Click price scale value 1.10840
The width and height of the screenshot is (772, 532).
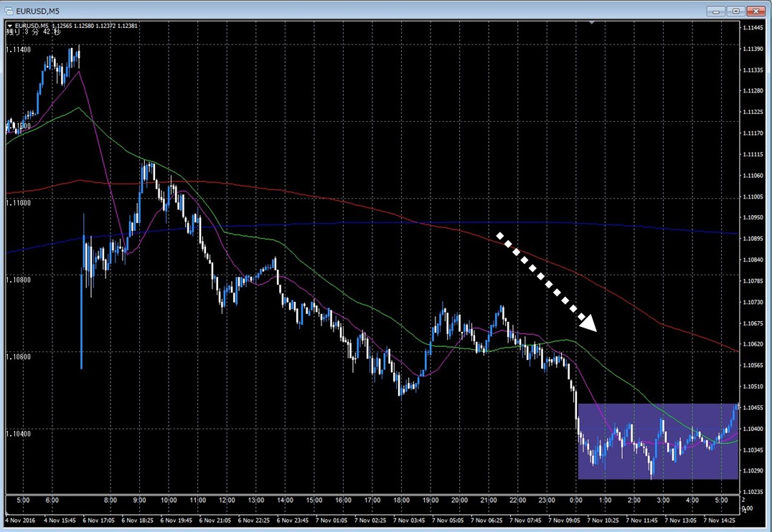(752, 260)
